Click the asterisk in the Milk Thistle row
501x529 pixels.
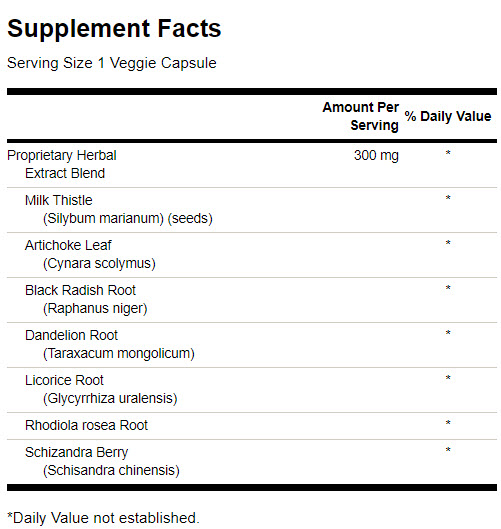click(448, 198)
